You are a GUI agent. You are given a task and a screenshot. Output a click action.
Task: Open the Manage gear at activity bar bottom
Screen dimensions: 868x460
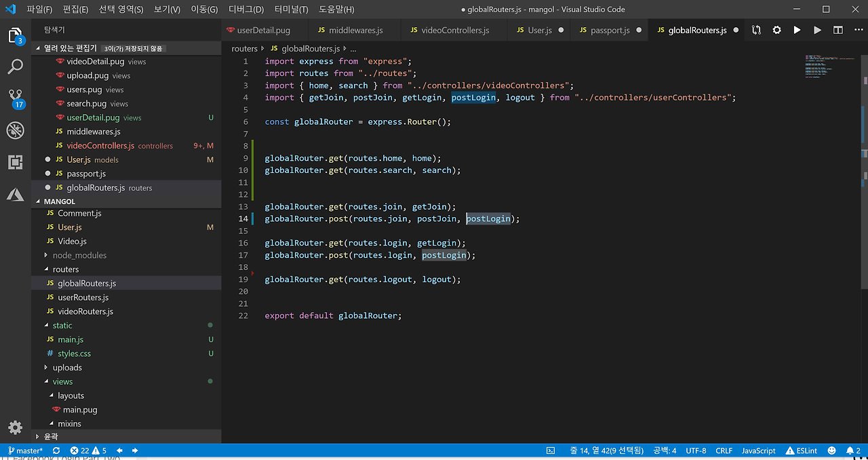click(x=15, y=427)
